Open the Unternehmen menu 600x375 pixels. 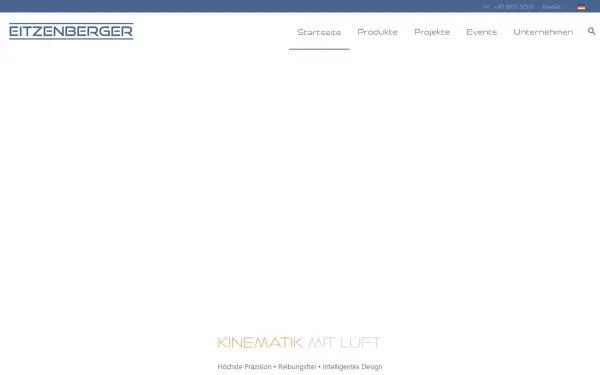click(x=543, y=32)
